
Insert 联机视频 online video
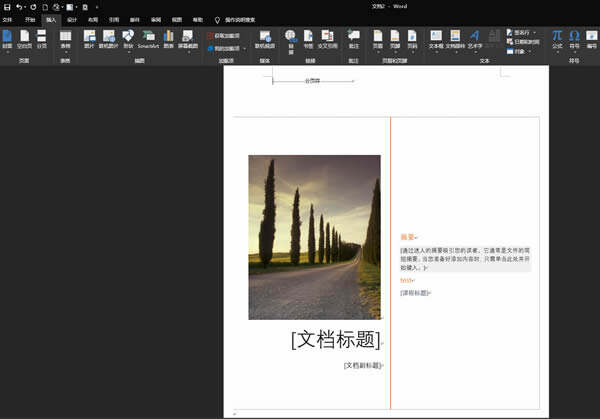click(264, 39)
